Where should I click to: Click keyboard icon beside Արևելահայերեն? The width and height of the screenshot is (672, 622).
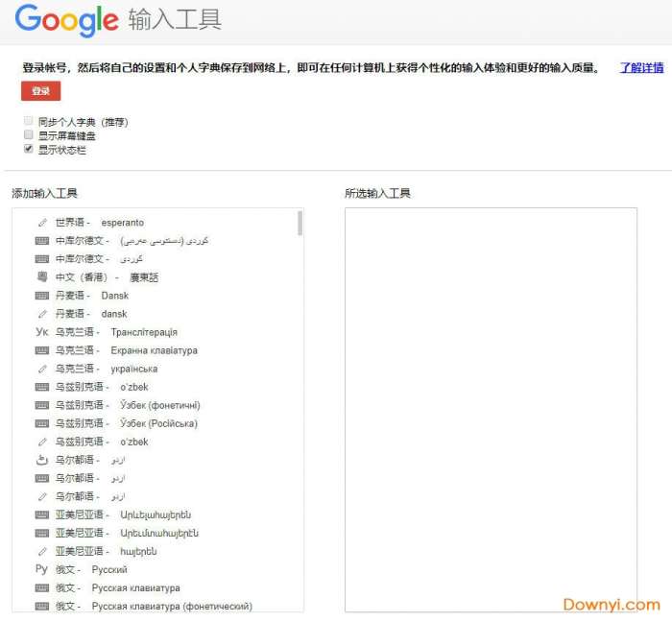[x=41, y=514]
